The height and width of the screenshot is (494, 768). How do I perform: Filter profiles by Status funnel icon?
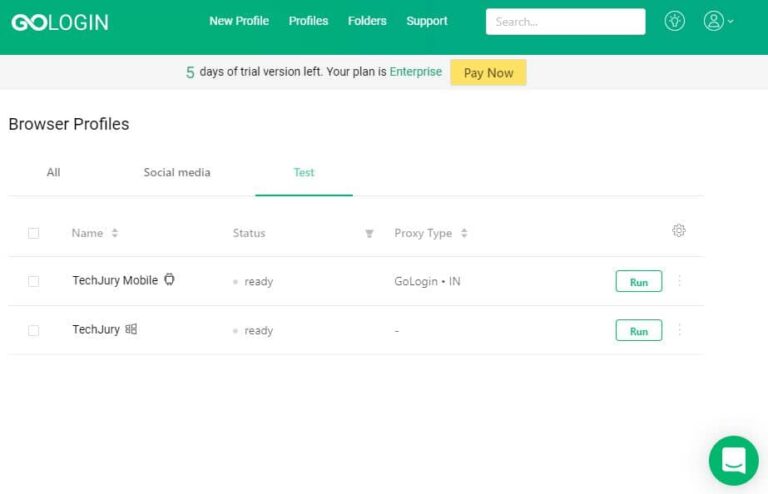click(369, 234)
